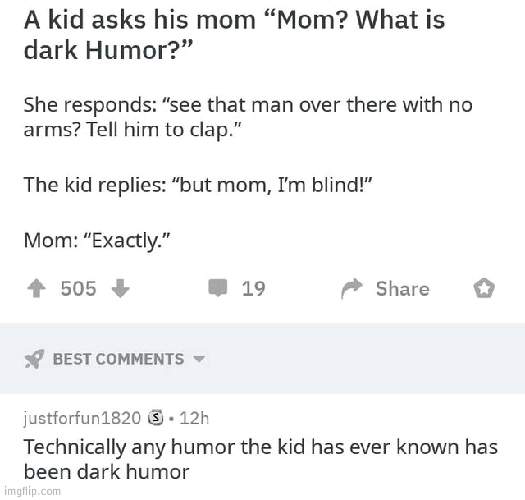
Task: Click the imgflip.com watermark
Action: (32, 491)
